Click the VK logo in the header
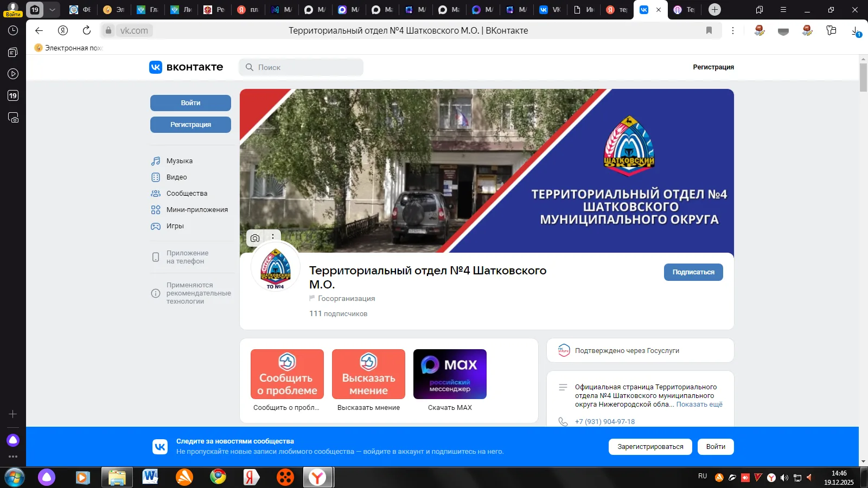Viewport: 868px width, 488px height. [186, 67]
